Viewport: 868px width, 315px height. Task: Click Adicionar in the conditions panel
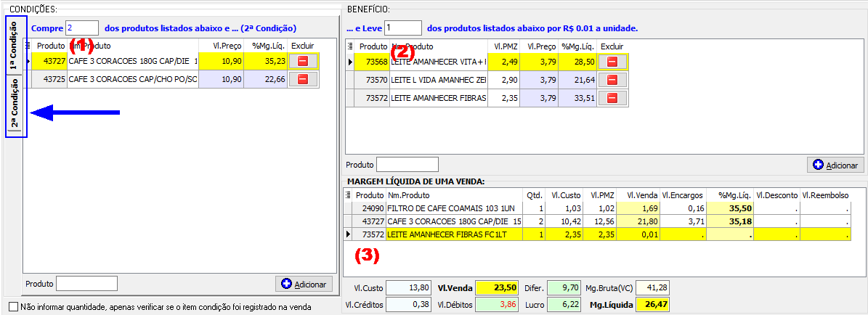[304, 284]
